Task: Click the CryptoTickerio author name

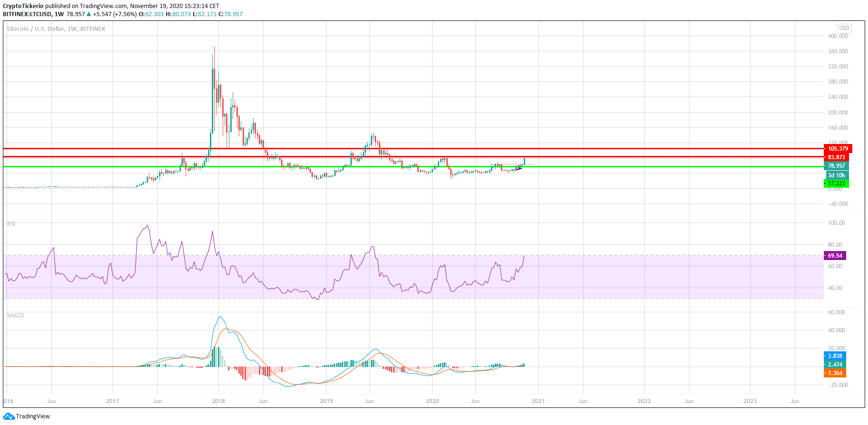Action: tap(23, 6)
